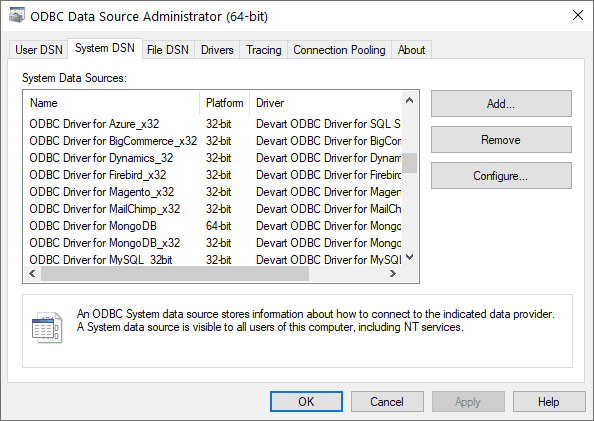Go to the Drivers tab
This screenshot has width=594, height=421.
(217, 50)
